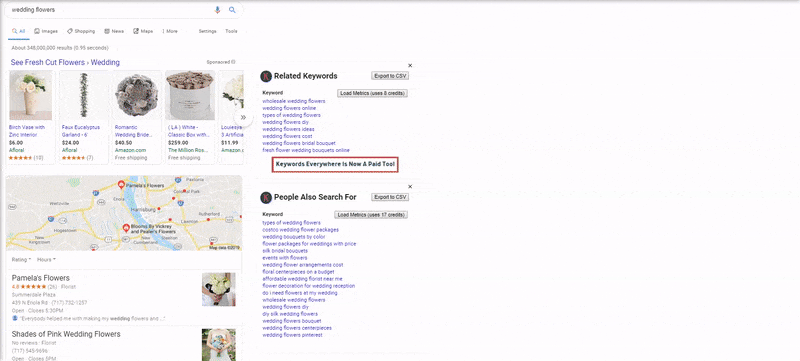Click the reviewer avatar under Pamela's Flowers
The width and height of the screenshot is (800, 361).
tap(14, 318)
